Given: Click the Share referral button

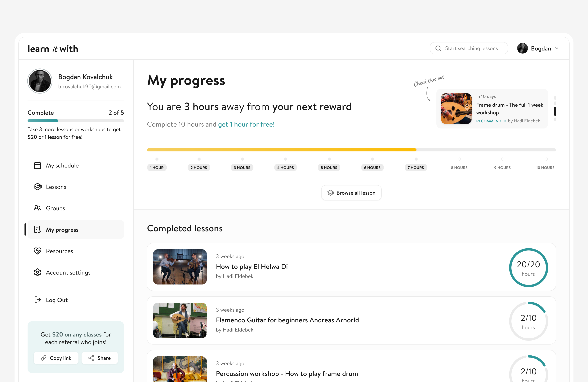Looking at the screenshot, I should pos(100,358).
